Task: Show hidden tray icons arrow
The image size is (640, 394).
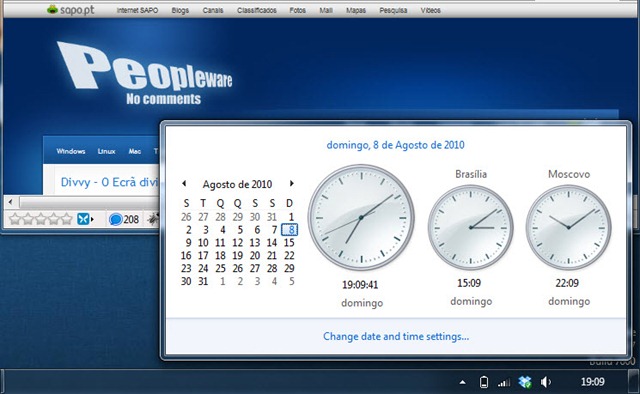Action: [x=462, y=383]
